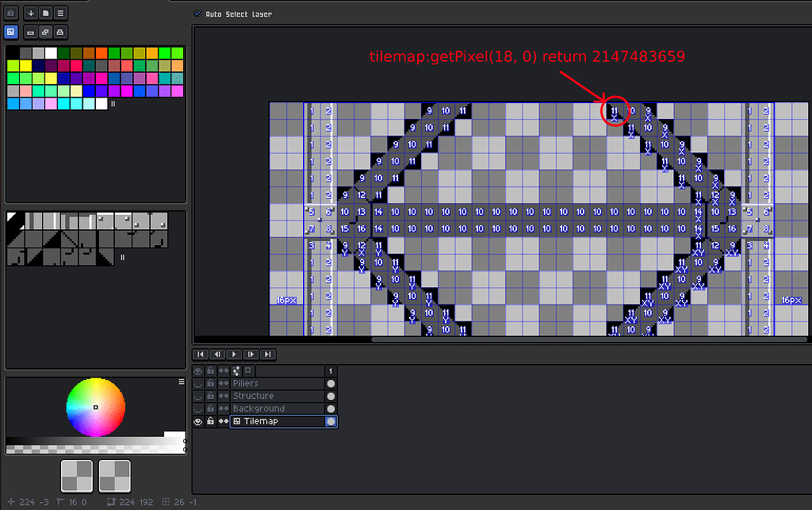Open the palette options hamburger menu
This screenshot has height=510, width=812.
(181, 381)
